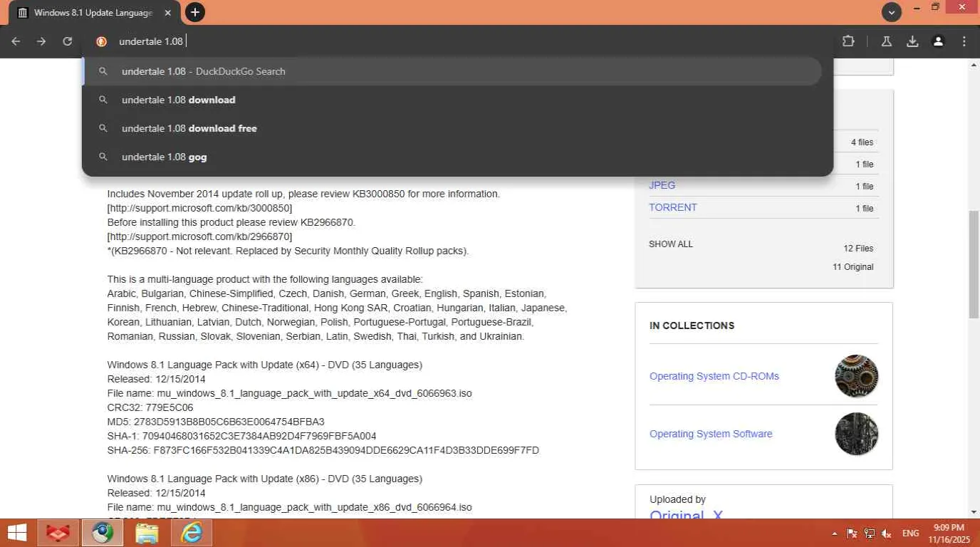Click the network icon in the system tray
The height and width of the screenshot is (547, 980).
[869, 533]
